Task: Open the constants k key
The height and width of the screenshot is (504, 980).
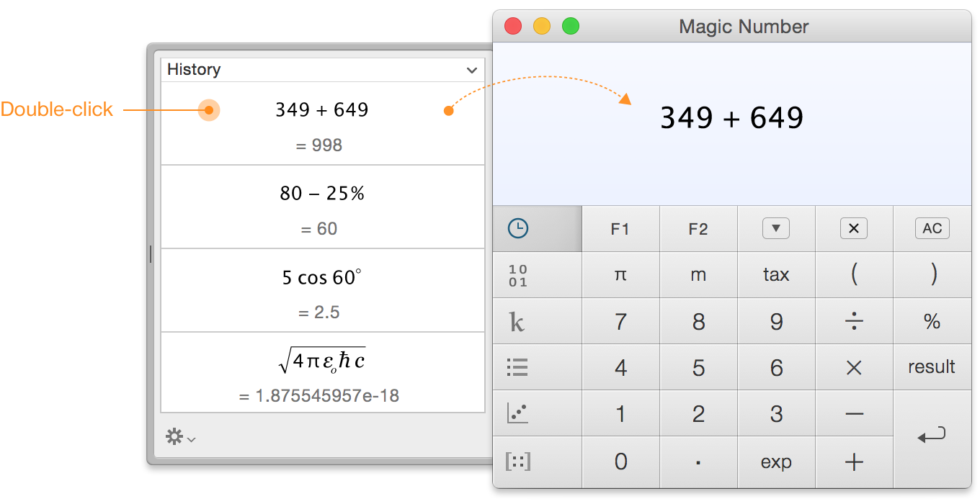Action: coord(537,321)
